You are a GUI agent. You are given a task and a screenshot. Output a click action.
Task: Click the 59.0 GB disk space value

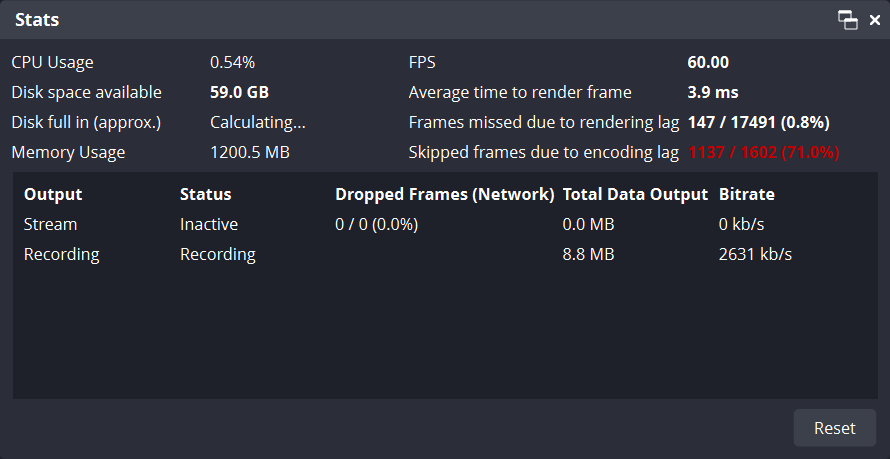[239, 92]
